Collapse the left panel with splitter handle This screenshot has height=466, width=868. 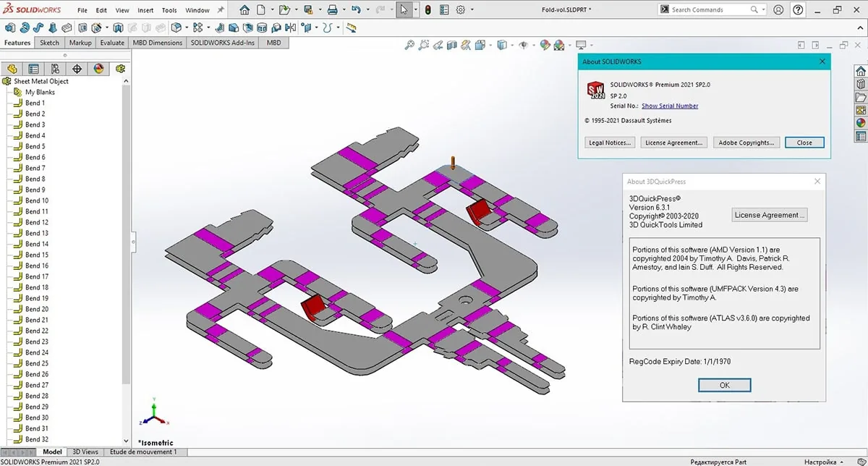tap(133, 243)
